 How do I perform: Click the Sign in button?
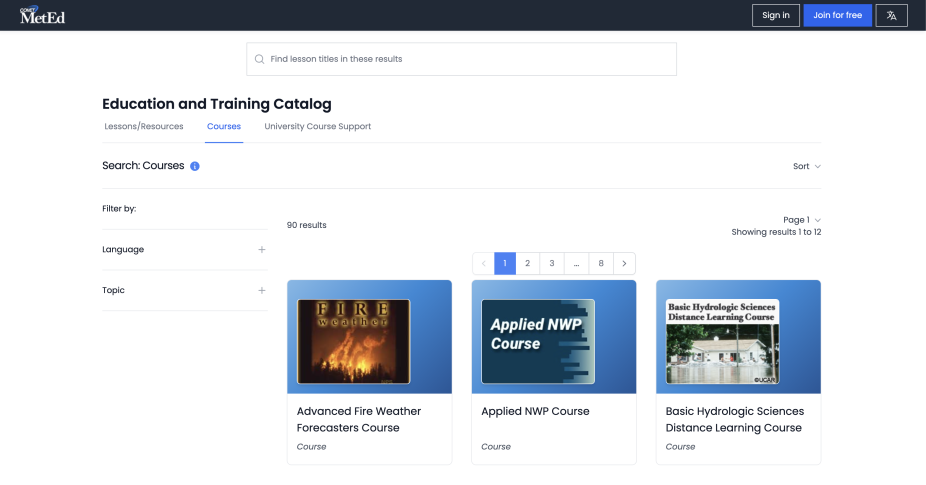click(x=775, y=15)
